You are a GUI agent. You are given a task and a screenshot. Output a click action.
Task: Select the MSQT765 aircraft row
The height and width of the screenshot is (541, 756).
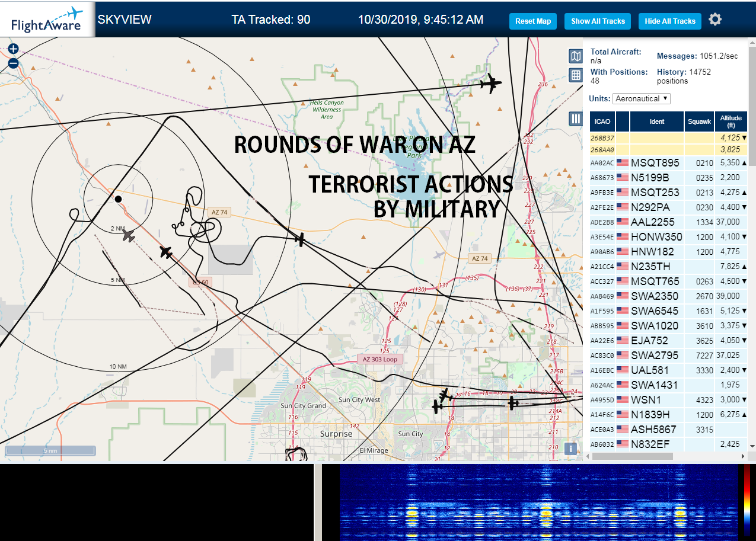(x=669, y=281)
